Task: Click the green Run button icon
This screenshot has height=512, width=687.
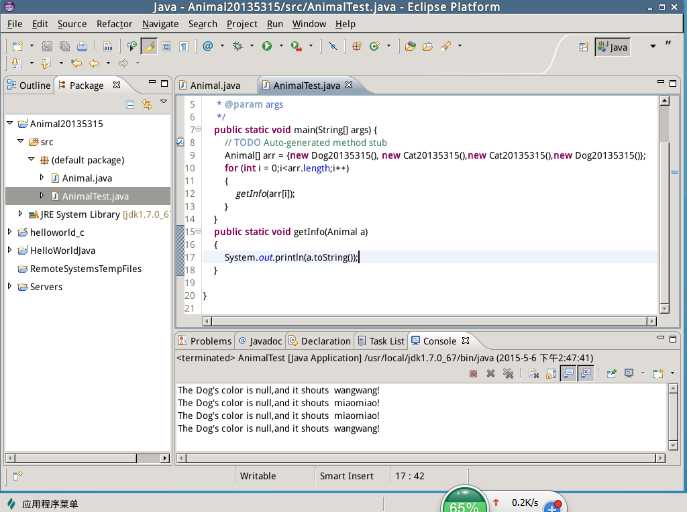Action: (267, 46)
